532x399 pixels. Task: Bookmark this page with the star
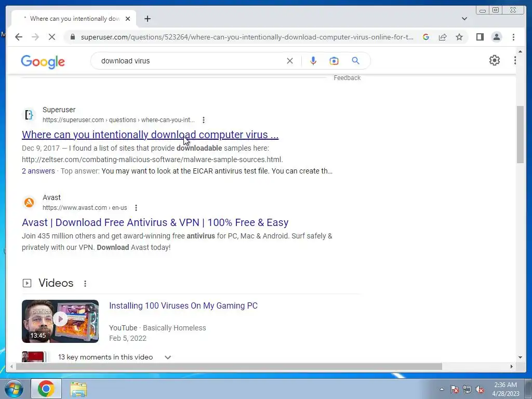[x=459, y=37]
